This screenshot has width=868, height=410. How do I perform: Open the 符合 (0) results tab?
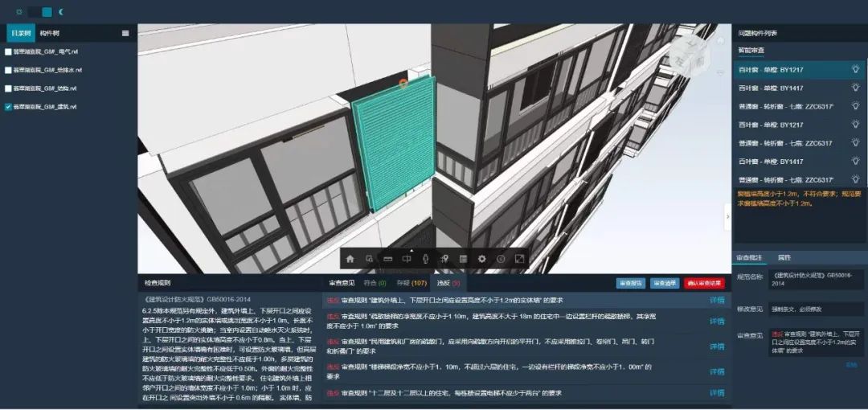coord(375,283)
